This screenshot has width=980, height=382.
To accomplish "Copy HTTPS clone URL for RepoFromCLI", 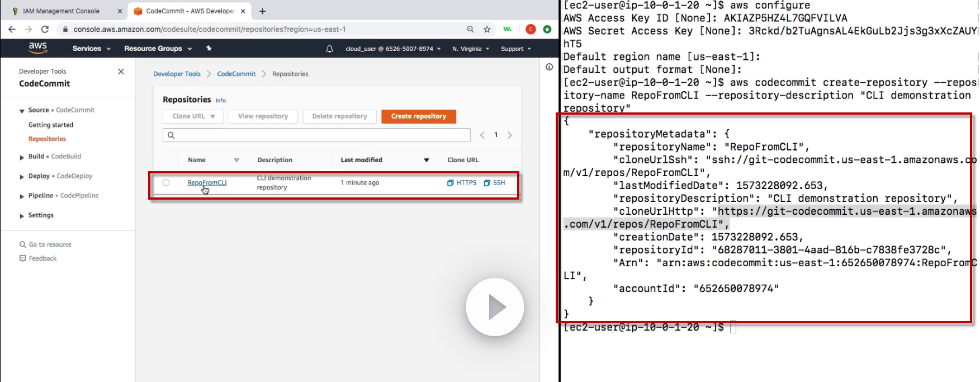I will [462, 183].
